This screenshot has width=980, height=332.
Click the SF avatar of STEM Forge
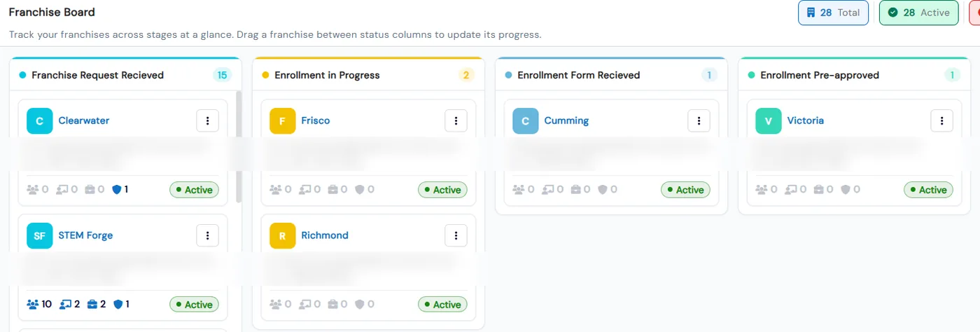pos(39,235)
